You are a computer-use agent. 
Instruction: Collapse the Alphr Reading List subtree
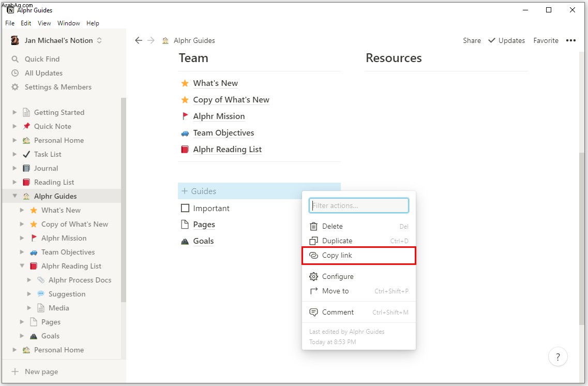pos(22,265)
